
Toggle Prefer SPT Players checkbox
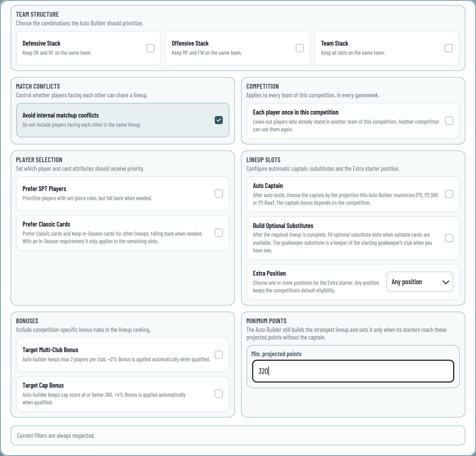click(219, 193)
